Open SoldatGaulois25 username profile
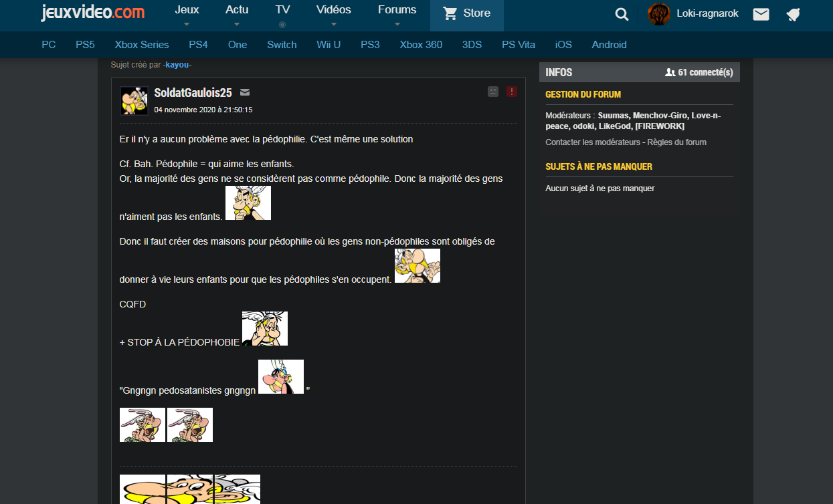Image resolution: width=833 pixels, height=504 pixels. (193, 92)
